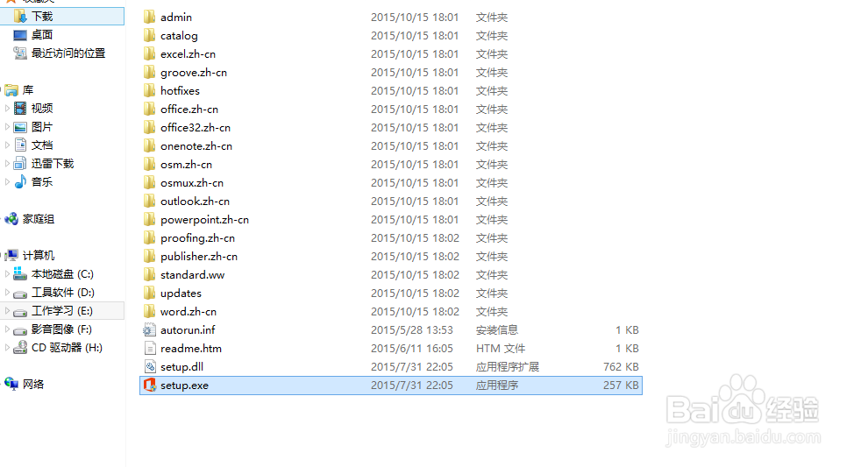
Task: Click the 2015/5/28 13:53 date cell
Action: click(x=412, y=330)
